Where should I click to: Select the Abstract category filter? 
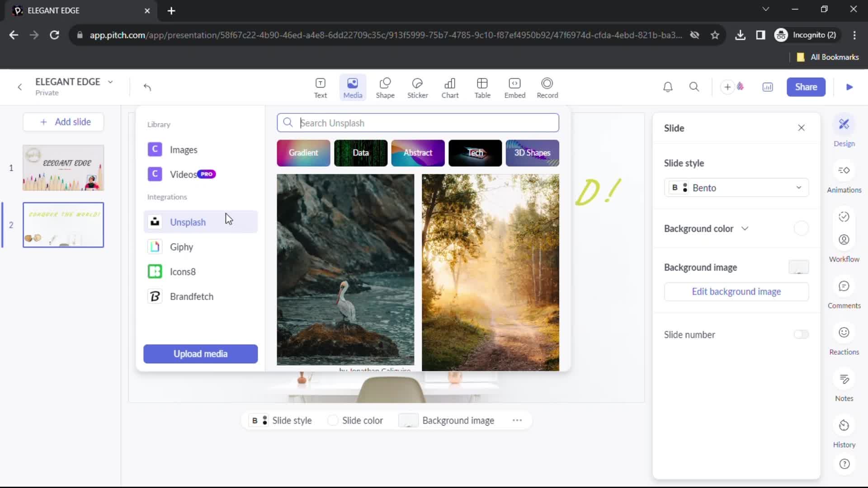click(418, 153)
